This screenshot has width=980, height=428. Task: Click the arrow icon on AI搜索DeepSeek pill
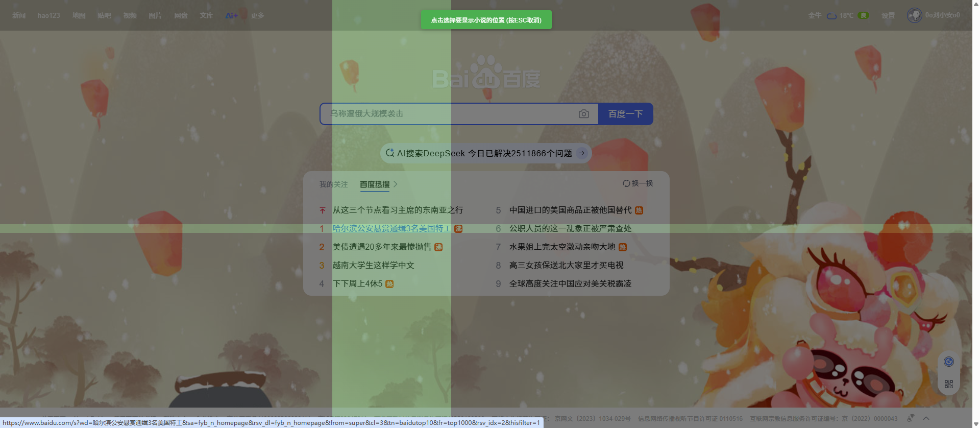click(x=582, y=153)
